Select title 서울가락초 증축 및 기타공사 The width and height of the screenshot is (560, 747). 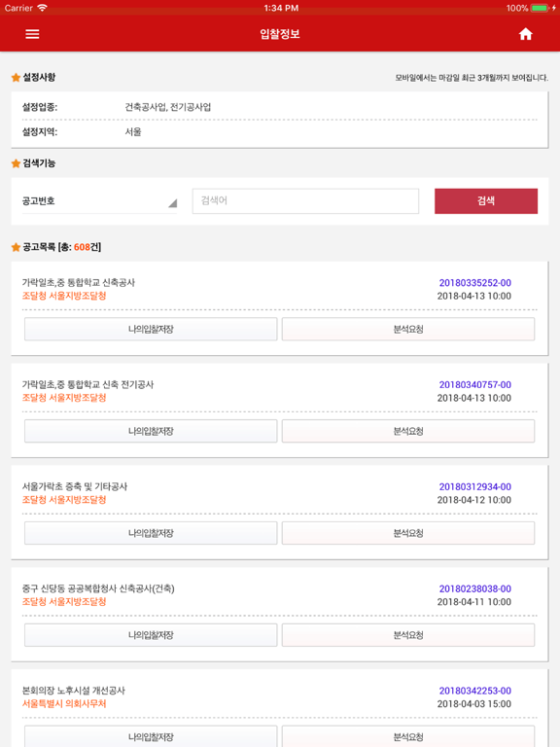(x=75, y=486)
